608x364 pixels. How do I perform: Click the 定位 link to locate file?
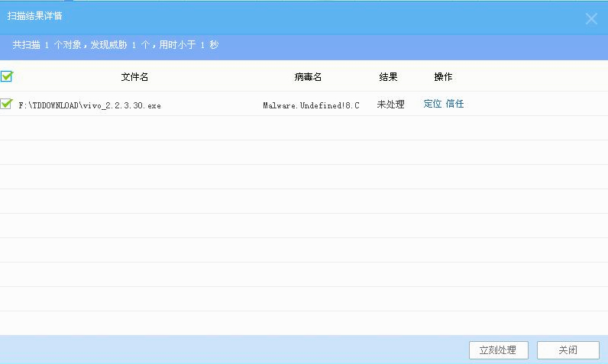pyautogui.click(x=432, y=104)
